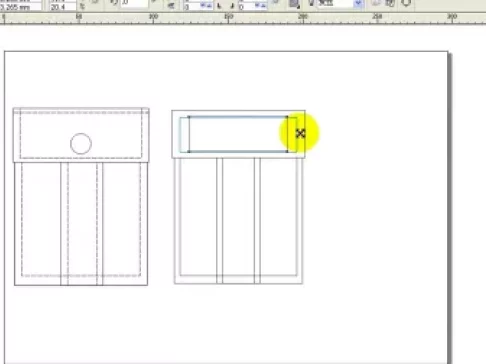This screenshot has height=364, width=486.
Task: Click the angle of rotation input field
Action: click(134, 4)
